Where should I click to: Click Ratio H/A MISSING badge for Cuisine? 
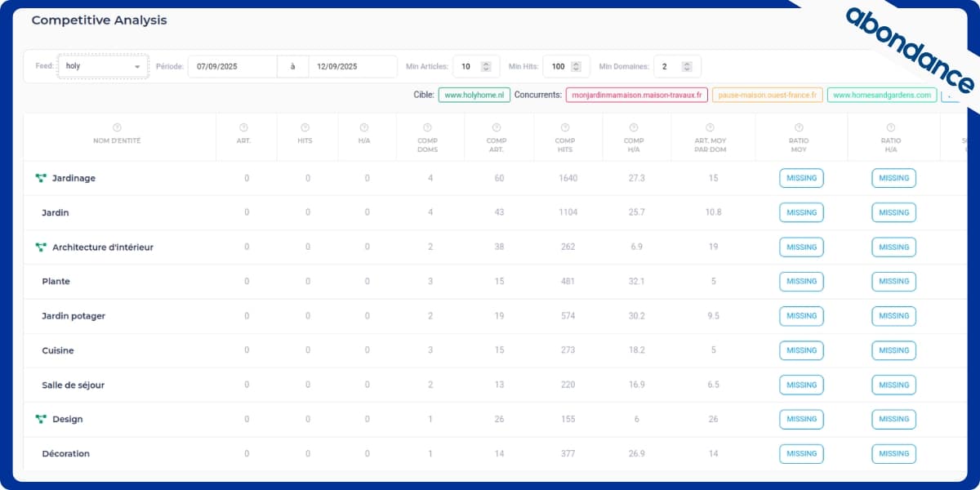point(893,350)
